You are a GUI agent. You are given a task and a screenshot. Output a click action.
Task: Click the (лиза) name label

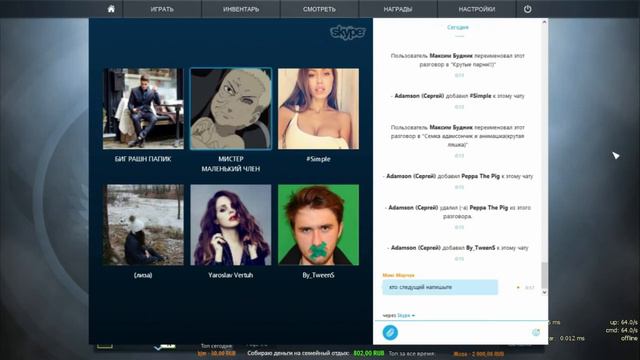[143, 276]
